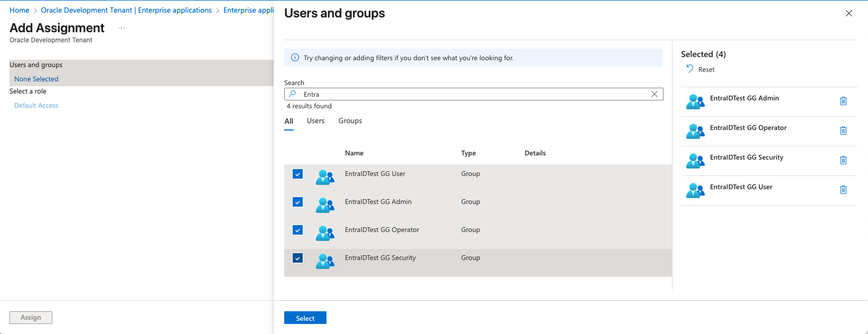Click the Select button

(x=305, y=318)
